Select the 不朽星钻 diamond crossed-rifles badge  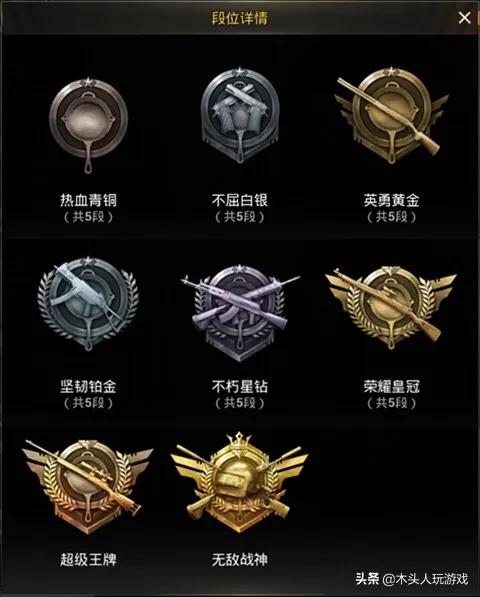(239, 312)
